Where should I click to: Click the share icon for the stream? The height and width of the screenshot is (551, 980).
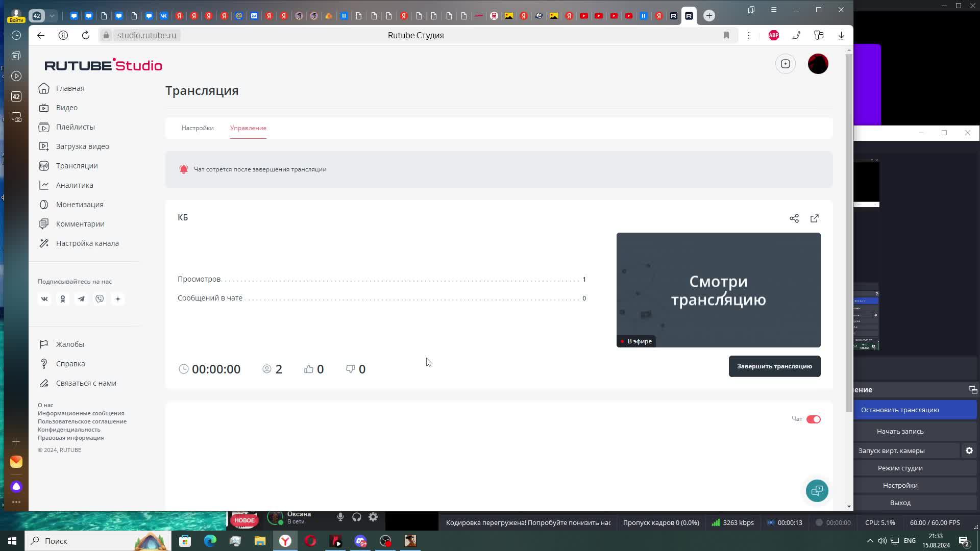click(x=794, y=218)
